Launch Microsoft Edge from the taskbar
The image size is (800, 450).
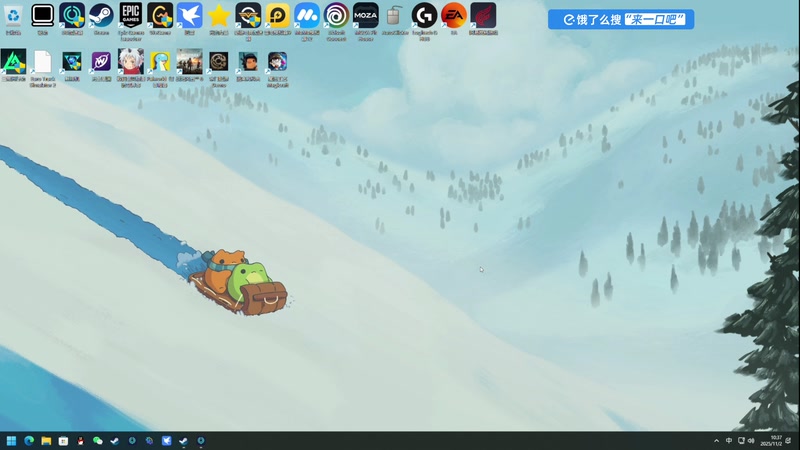click(29, 441)
